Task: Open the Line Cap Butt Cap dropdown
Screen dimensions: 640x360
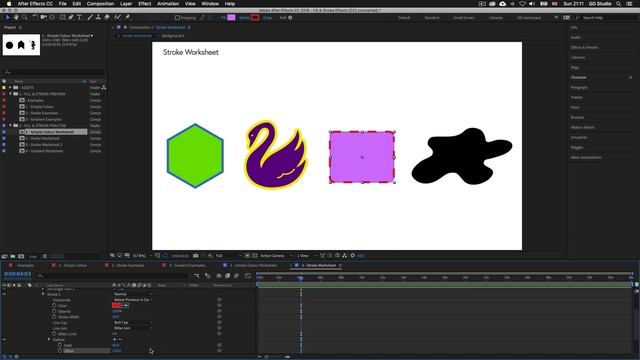Action: pyautogui.click(x=133, y=322)
